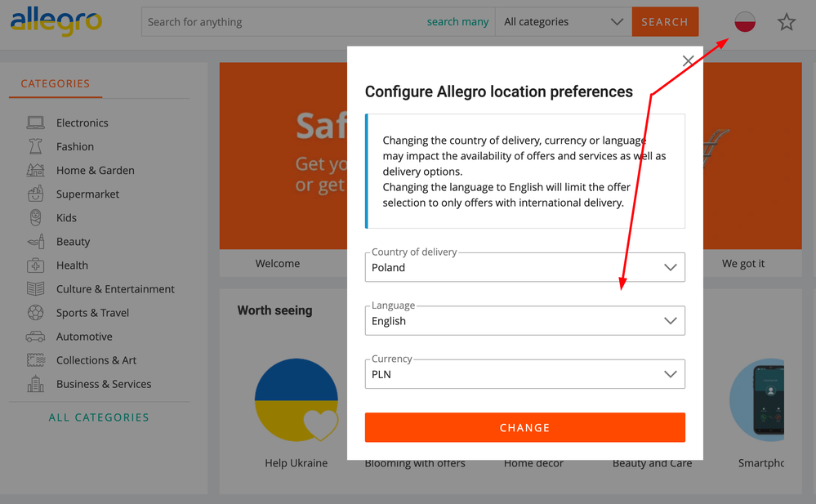Click the orange CHANGE button
This screenshot has height=504, width=816.
coord(524,427)
